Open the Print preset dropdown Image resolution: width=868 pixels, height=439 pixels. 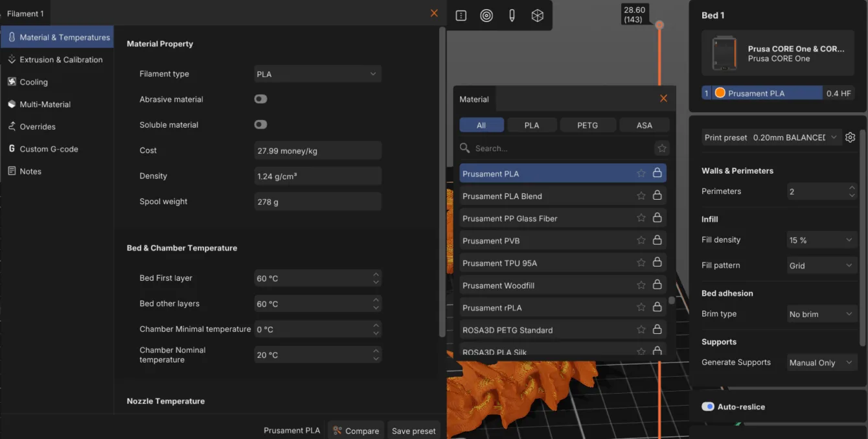pyautogui.click(x=795, y=137)
